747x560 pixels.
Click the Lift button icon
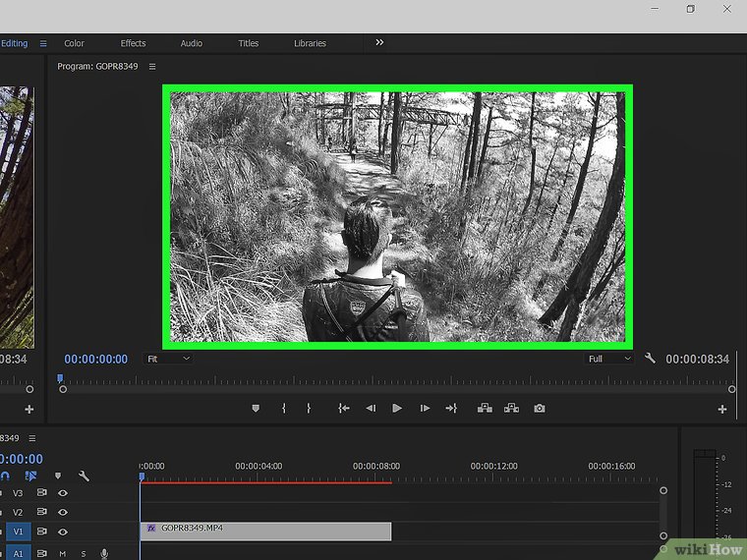pyautogui.click(x=485, y=408)
